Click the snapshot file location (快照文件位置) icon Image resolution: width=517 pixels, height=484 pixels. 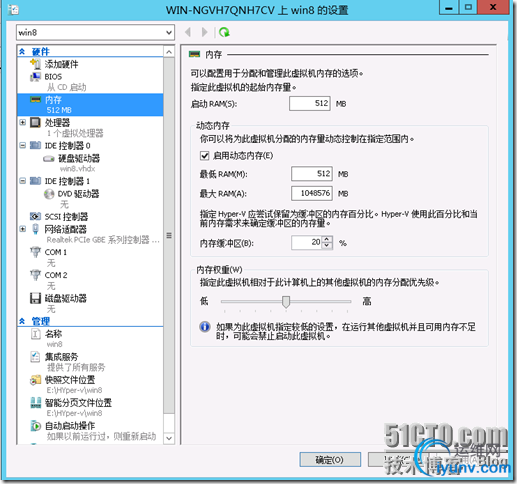coord(35,380)
